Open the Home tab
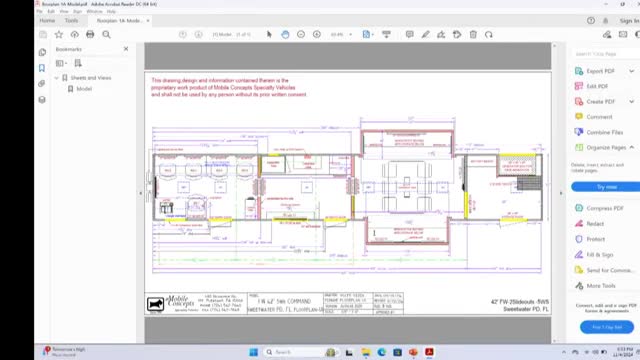This screenshot has width=640, height=360. coord(47,20)
